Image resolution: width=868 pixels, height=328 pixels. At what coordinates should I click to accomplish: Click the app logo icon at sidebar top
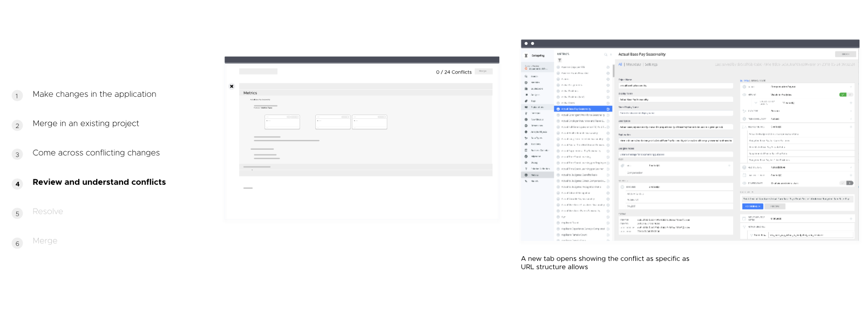(x=526, y=56)
